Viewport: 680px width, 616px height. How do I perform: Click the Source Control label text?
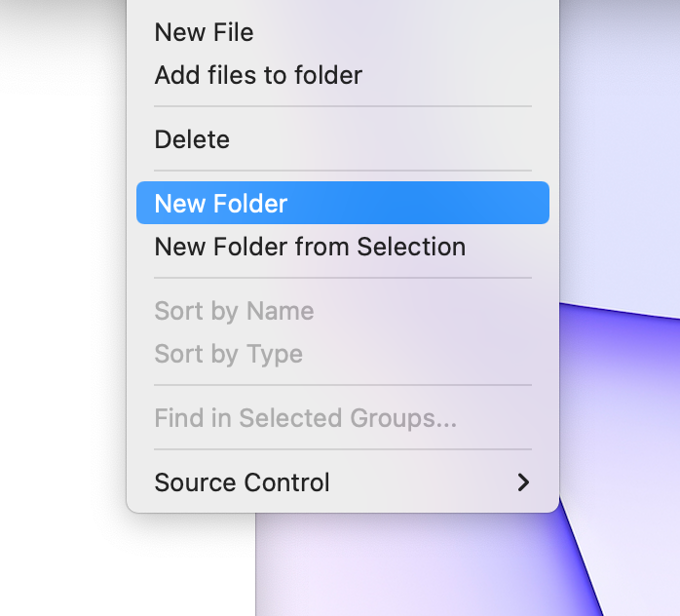click(242, 482)
